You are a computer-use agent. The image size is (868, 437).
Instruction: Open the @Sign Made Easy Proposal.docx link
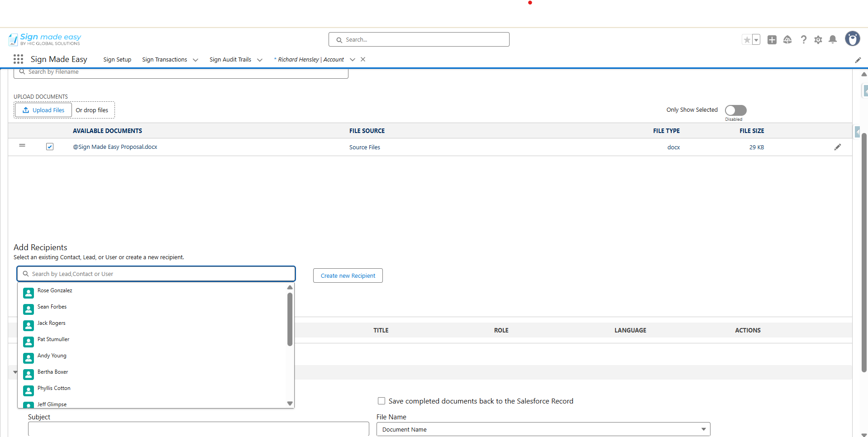(x=115, y=147)
